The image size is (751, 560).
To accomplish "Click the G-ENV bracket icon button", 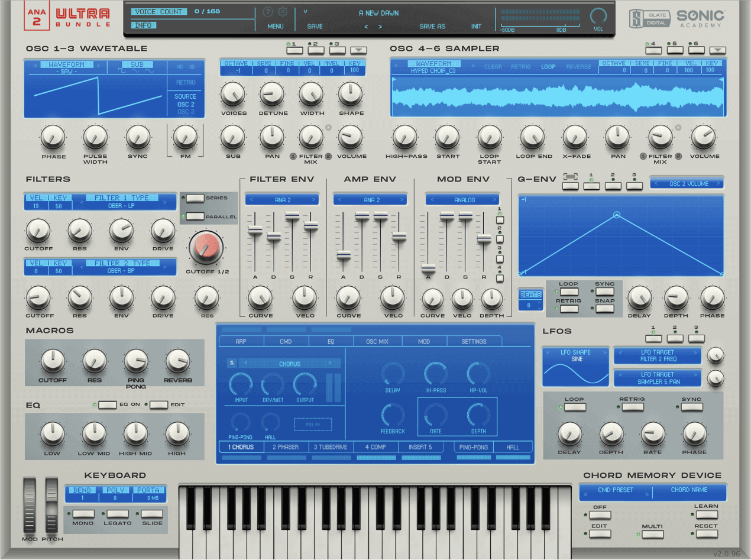I will click(570, 185).
